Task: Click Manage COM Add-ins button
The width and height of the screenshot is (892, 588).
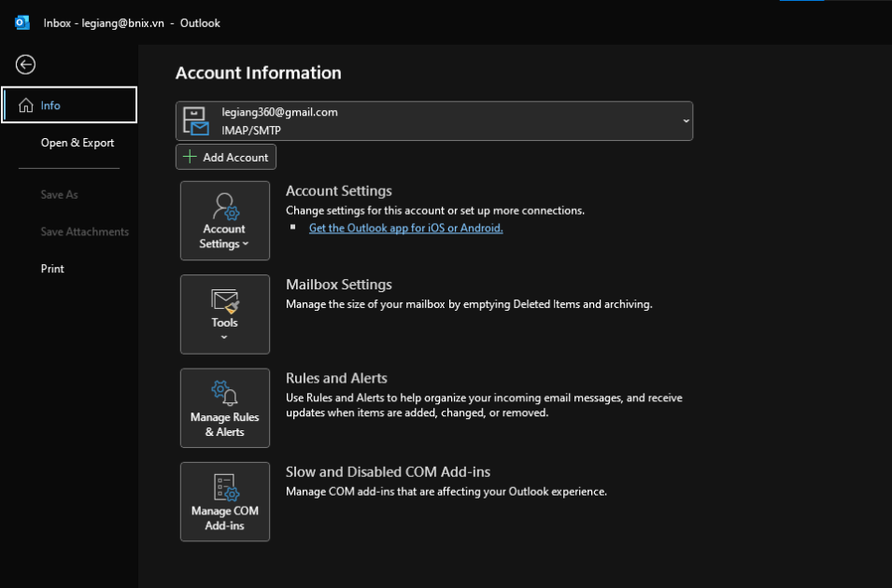Action: (x=225, y=501)
